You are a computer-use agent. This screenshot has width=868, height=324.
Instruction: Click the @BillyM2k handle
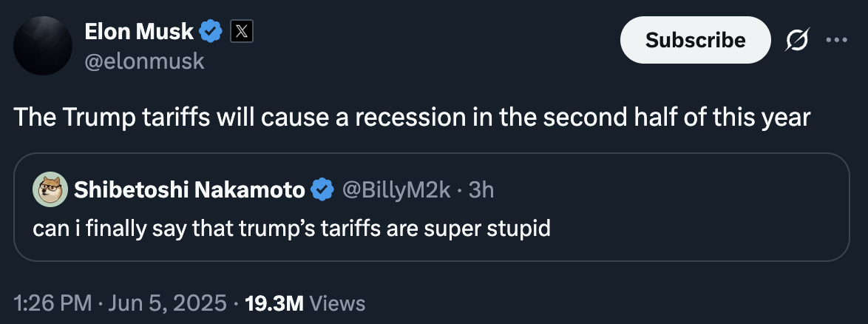point(395,190)
